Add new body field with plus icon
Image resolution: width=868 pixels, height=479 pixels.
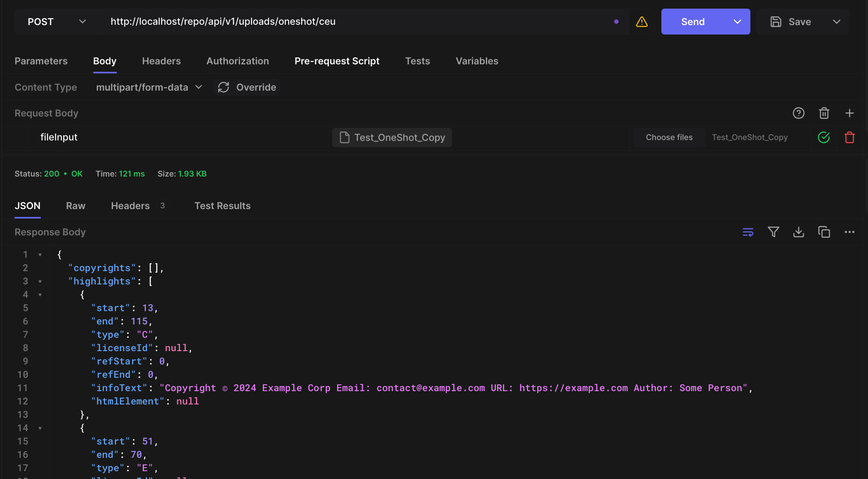click(x=850, y=113)
